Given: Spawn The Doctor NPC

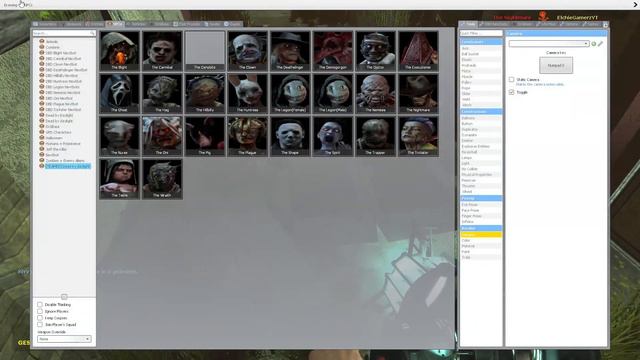Looking at the screenshot, I should (x=376, y=51).
